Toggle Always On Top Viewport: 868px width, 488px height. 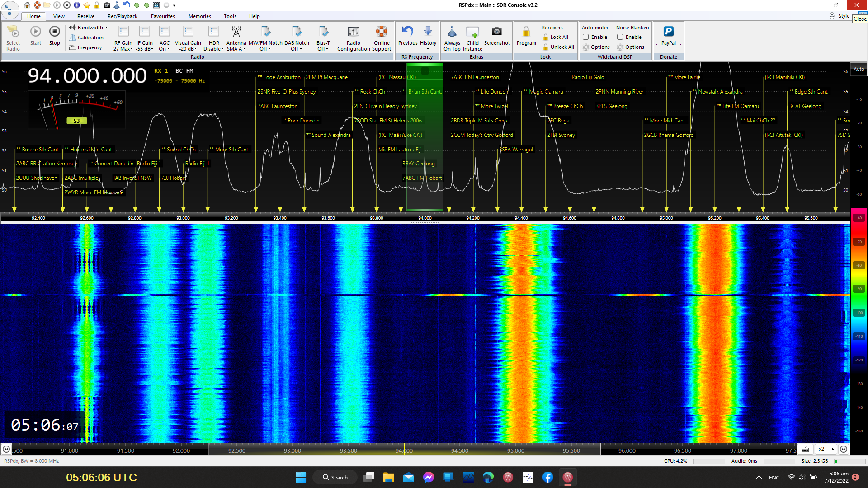click(452, 32)
